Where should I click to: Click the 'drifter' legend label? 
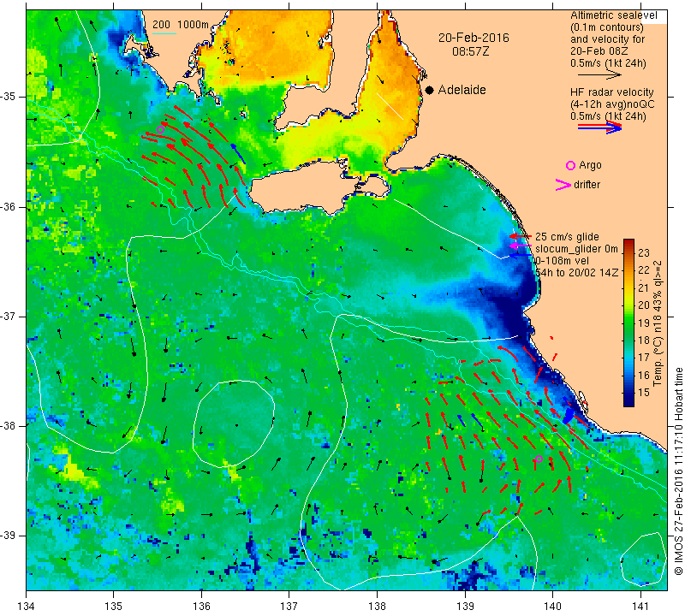click(x=587, y=185)
